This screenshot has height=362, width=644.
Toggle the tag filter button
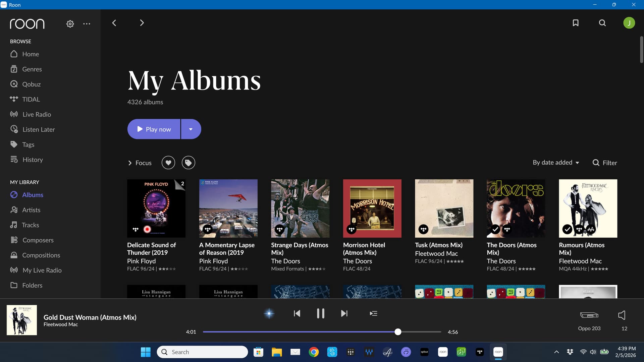tap(189, 163)
